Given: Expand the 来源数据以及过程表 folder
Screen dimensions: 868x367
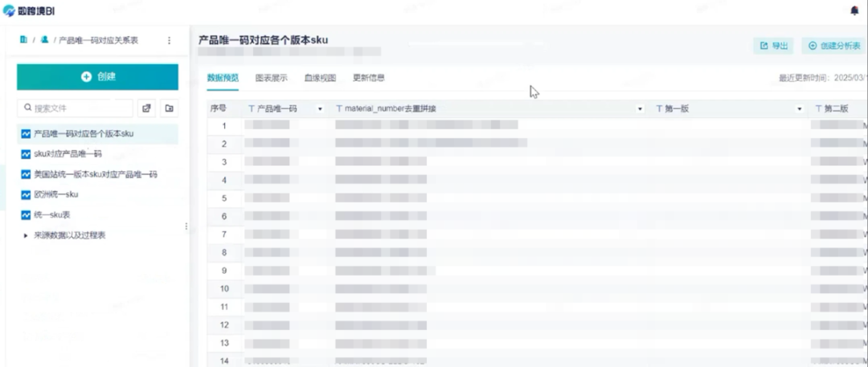Looking at the screenshot, I should 26,235.
